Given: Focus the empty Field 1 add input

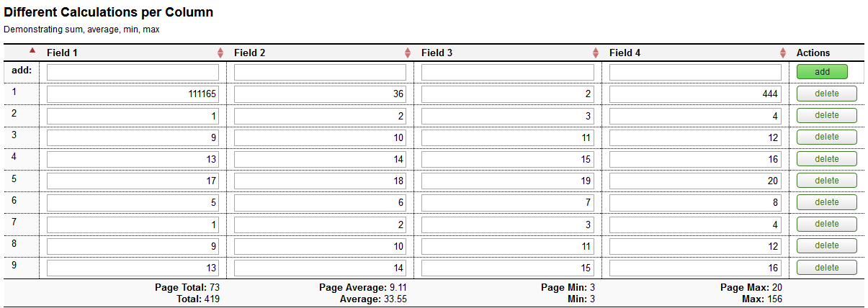Looking at the screenshot, I should (133, 72).
